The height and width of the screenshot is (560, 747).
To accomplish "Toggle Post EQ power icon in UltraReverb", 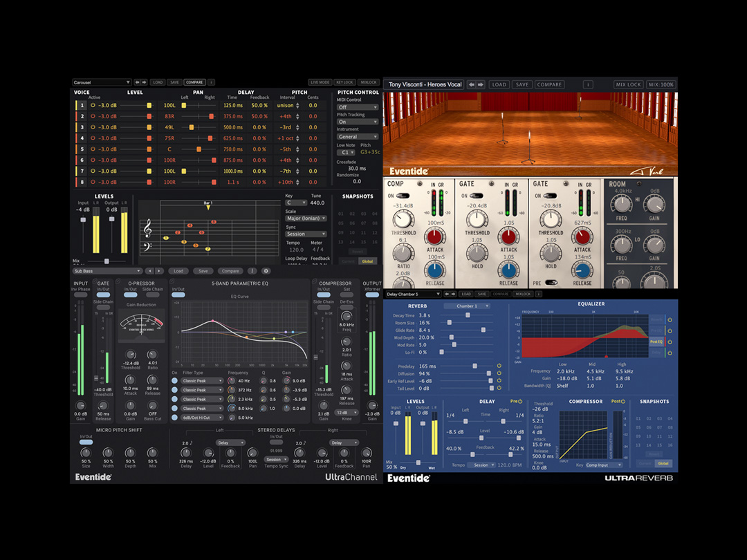I will click(670, 342).
